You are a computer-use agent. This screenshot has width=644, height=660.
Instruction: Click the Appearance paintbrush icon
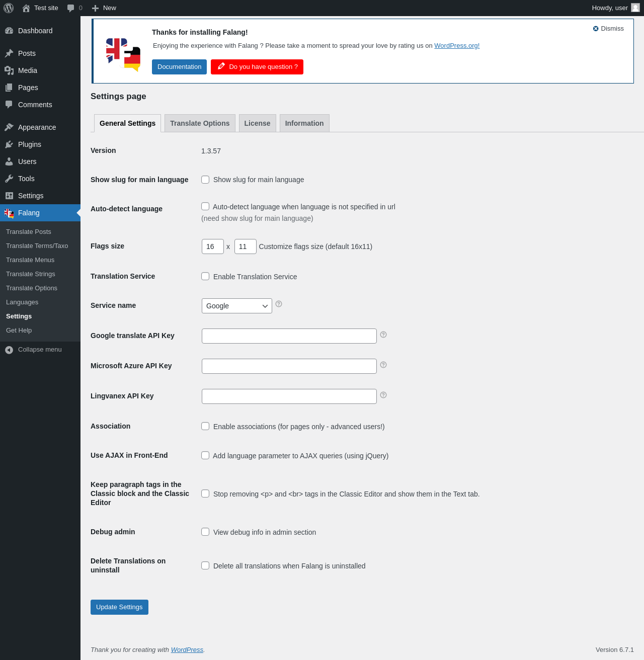9,127
